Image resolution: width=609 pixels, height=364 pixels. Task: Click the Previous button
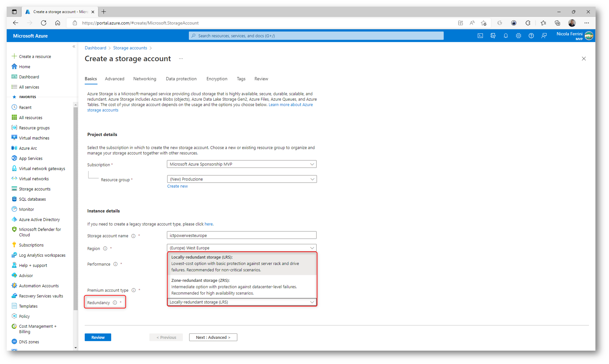[x=166, y=337]
